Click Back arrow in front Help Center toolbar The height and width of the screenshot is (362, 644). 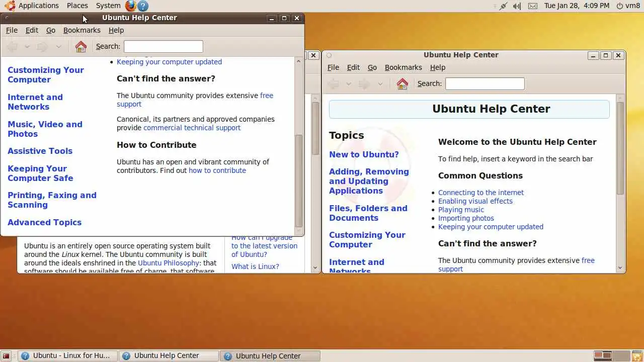pyautogui.click(x=13, y=47)
